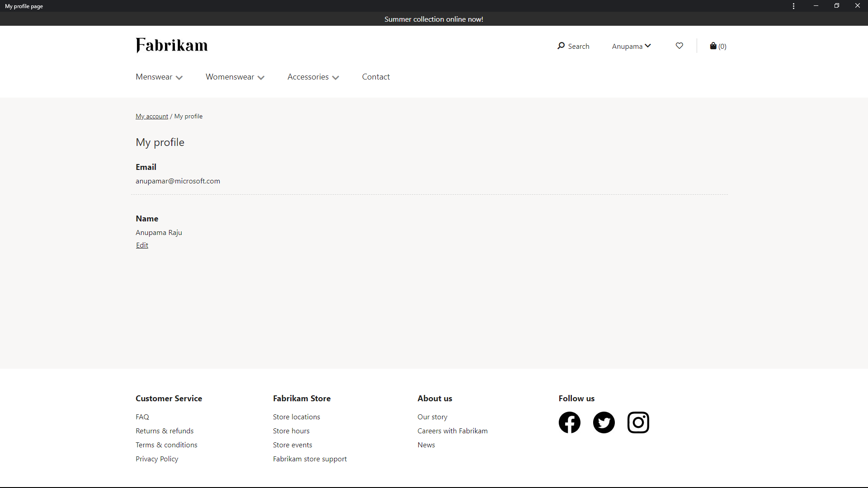Image resolution: width=868 pixels, height=488 pixels.
Task: Click the Fabrikam logo icon
Action: [x=172, y=45]
